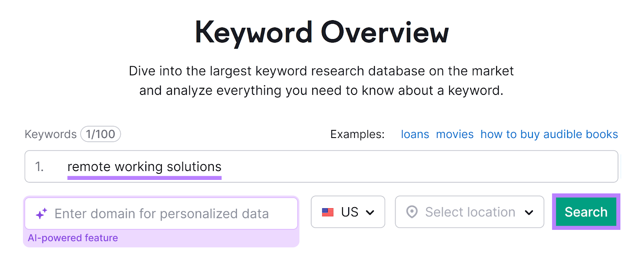The height and width of the screenshot is (272, 644).
Task: Open the 'how to buy audible books' example
Action: point(549,134)
